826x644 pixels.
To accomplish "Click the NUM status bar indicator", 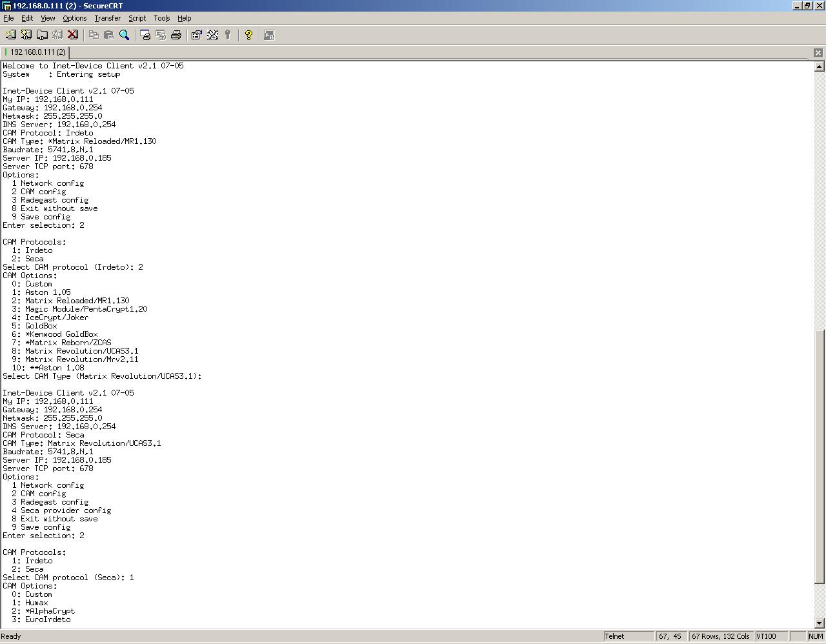I will 815,636.
